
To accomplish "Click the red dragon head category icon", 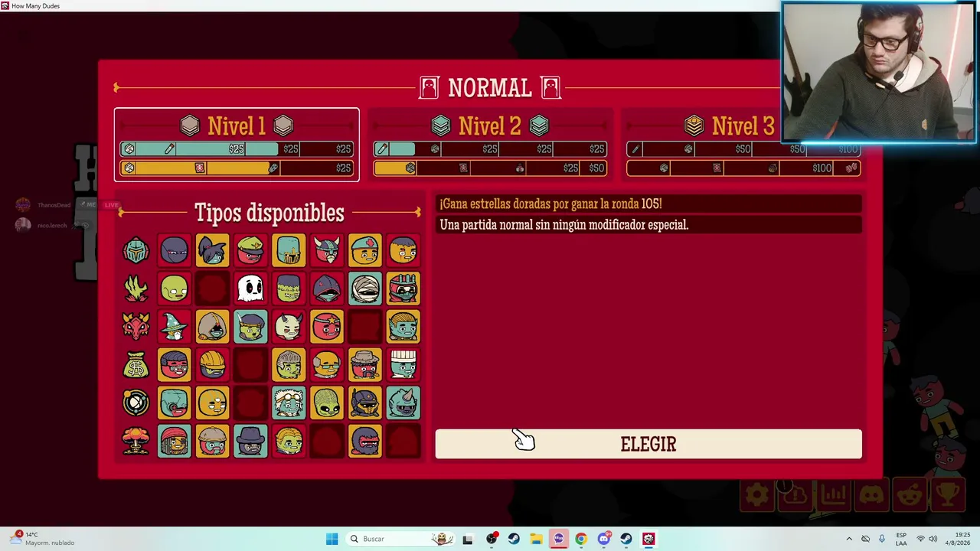I will (x=136, y=327).
